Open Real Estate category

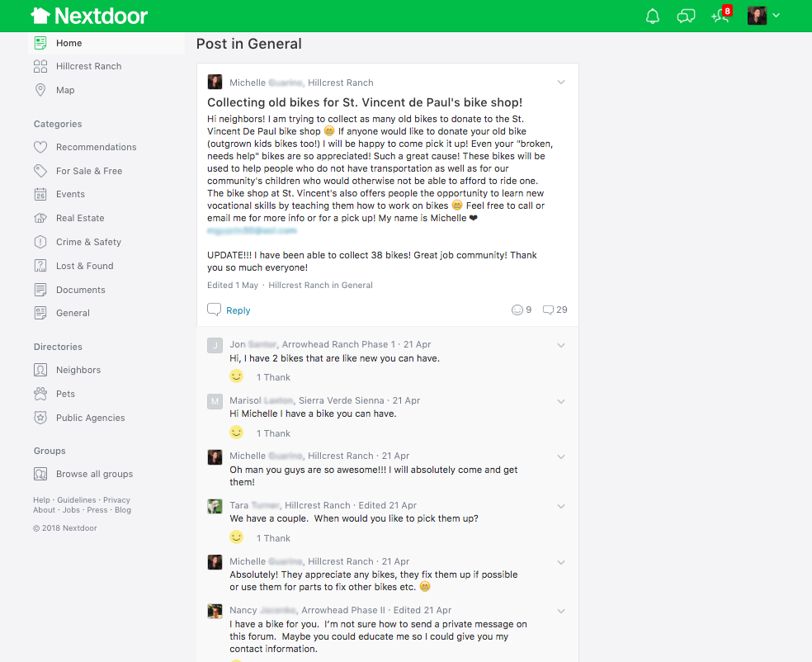80,218
